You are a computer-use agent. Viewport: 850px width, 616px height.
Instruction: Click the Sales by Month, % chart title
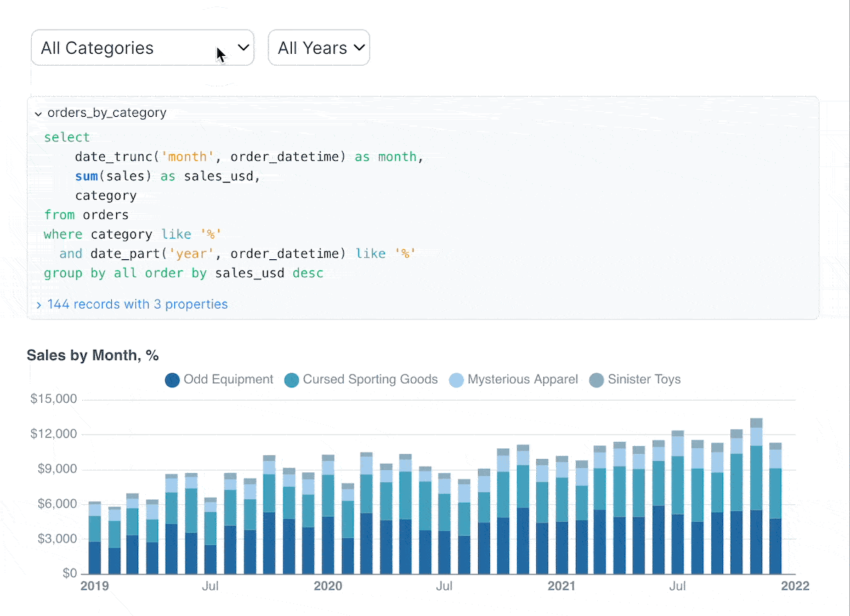92,355
